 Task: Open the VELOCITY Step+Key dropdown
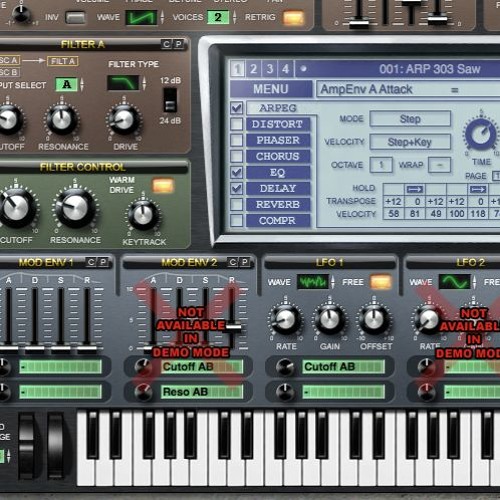(410, 142)
